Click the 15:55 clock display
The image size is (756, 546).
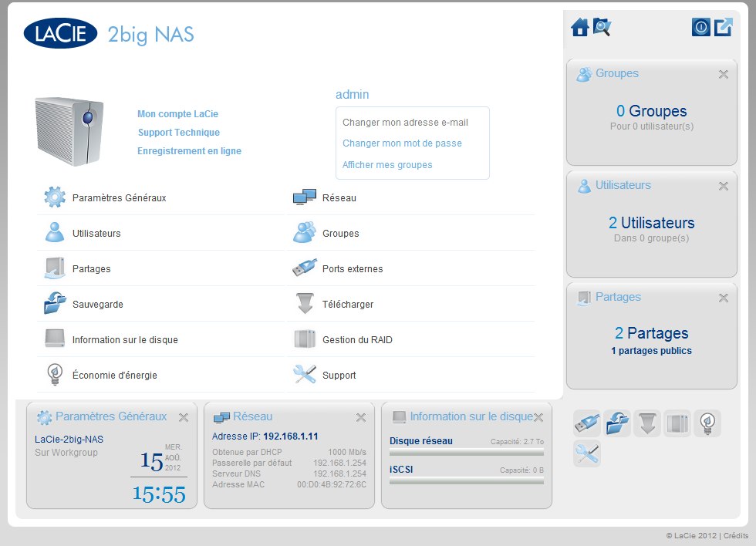(x=159, y=494)
